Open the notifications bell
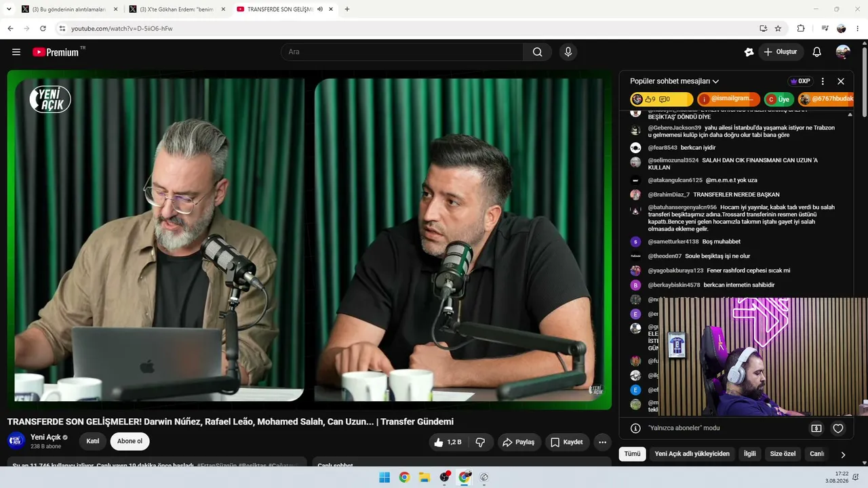This screenshot has width=868, height=488. tap(816, 52)
